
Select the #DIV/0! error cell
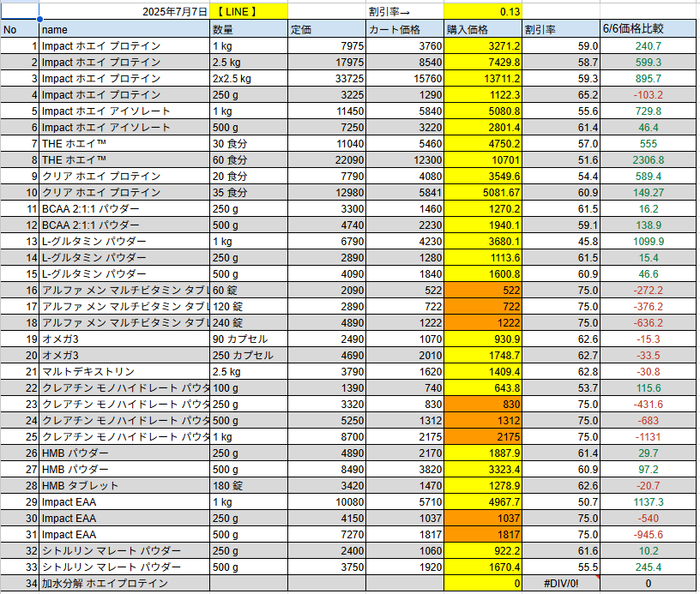(x=561, y=584)
